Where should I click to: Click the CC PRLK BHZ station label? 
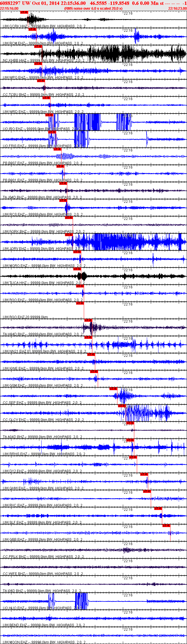(x=43, y=557)
